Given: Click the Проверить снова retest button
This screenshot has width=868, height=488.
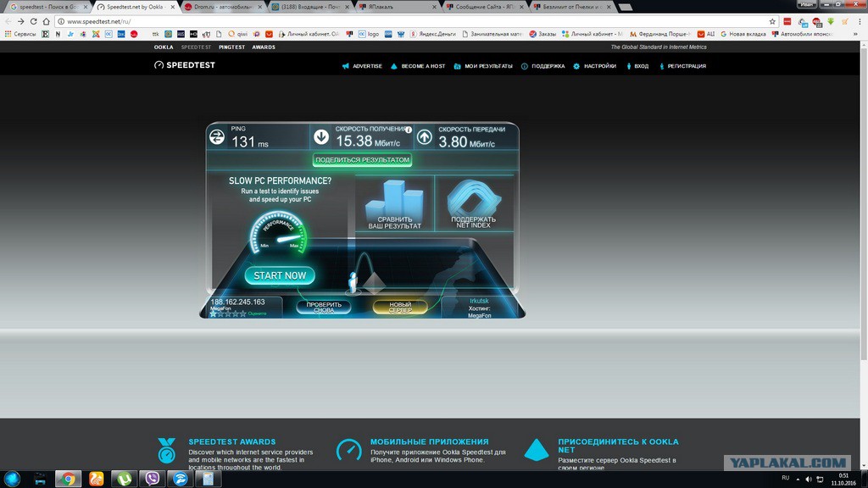Looking at the screenshot, I should pos(324,307).
